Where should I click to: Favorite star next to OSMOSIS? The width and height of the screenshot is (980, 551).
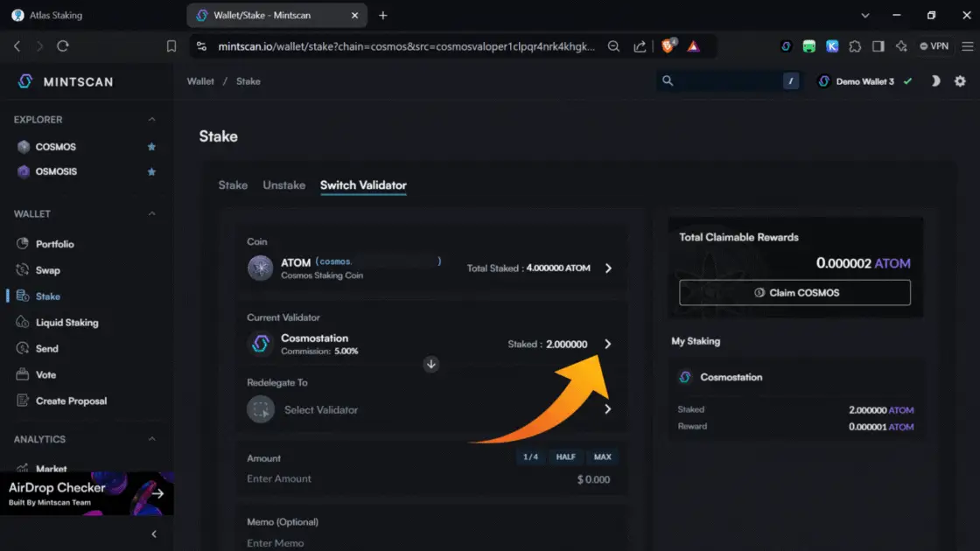coord(151,171)
